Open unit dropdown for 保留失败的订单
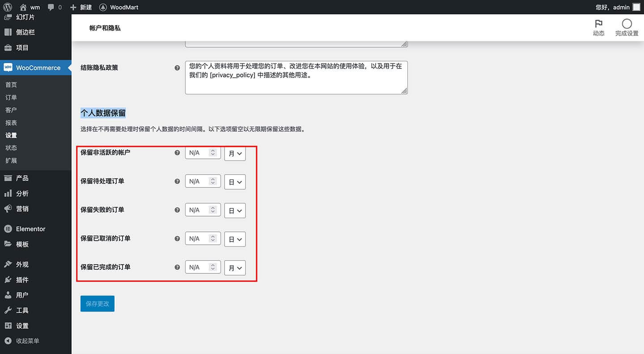644x354 pixels. [235, 211]
